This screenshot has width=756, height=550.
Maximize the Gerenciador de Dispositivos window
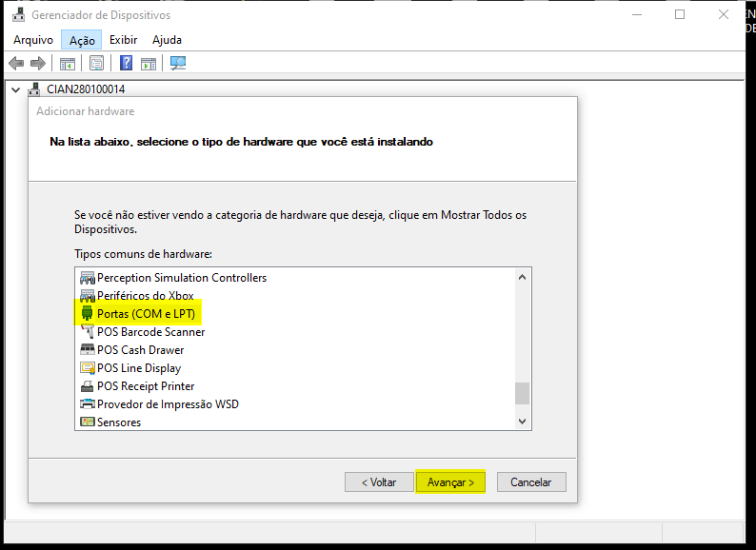click(680, 14)
